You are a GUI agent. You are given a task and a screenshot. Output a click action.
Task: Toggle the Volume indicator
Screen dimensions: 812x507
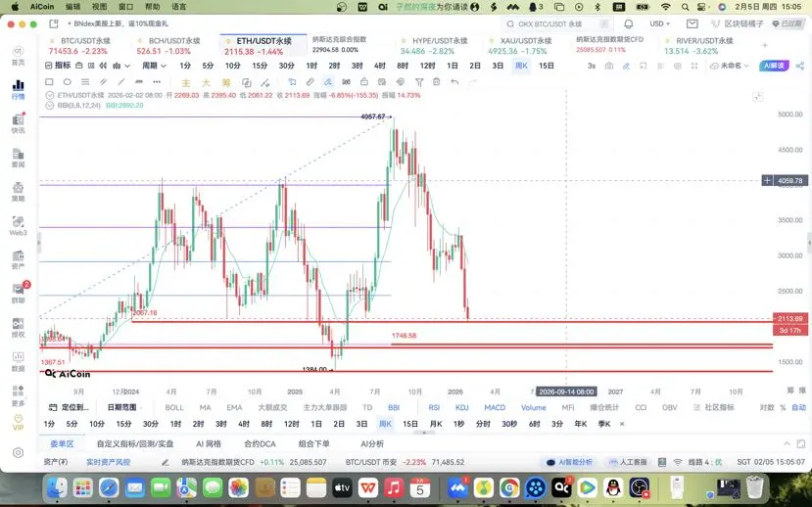coord(534,408)
